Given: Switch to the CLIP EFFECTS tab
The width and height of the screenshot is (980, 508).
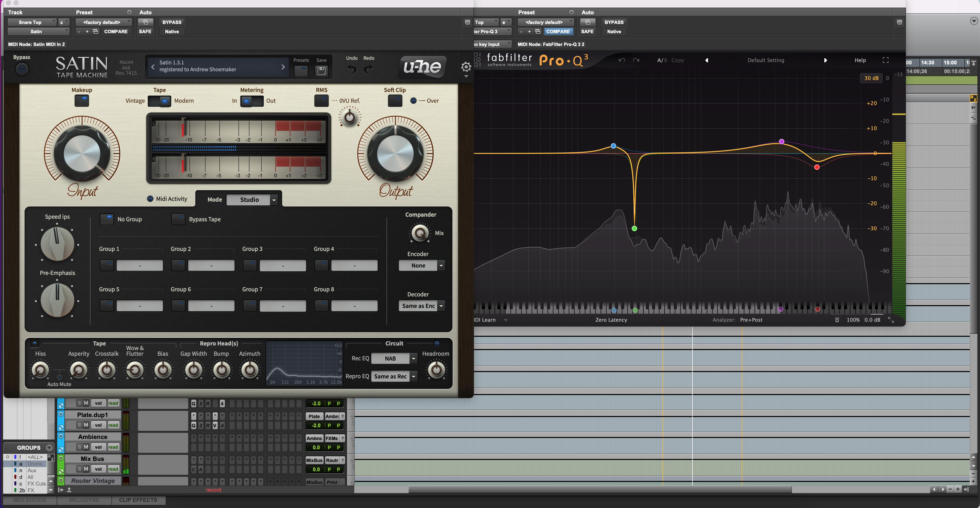Looking at the screenshot, I should click(x=138, y=500).
